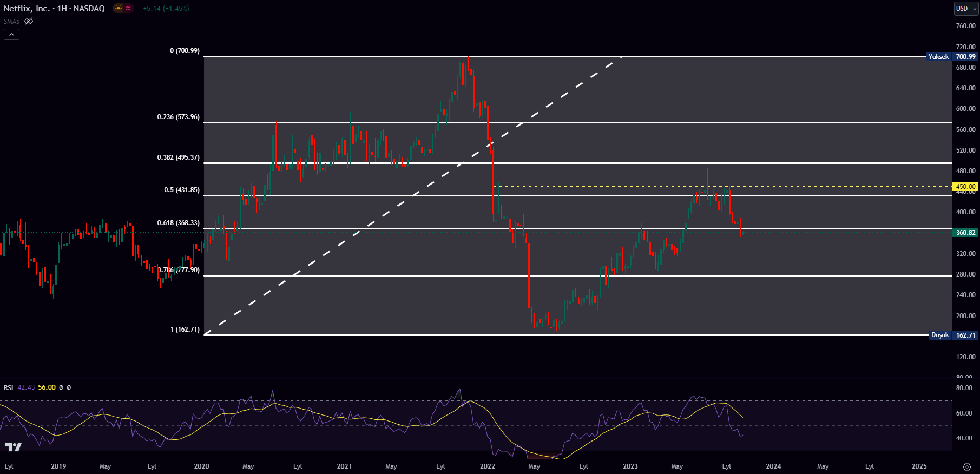Image resolution: width=980 pixels, height=474 pixels.
Task: Click the Yüksek high price label
Action: pyautogui.click(x=938, y=57)
